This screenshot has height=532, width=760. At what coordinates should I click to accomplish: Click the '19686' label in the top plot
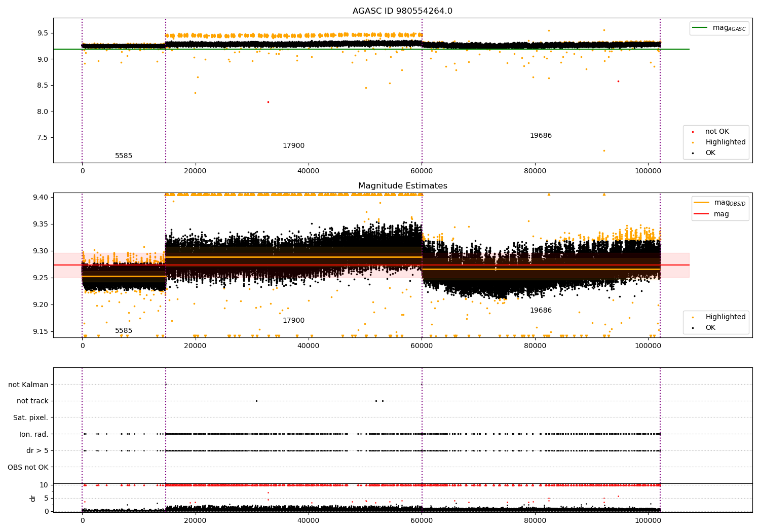pyautogui.click(x=541, y=136)
